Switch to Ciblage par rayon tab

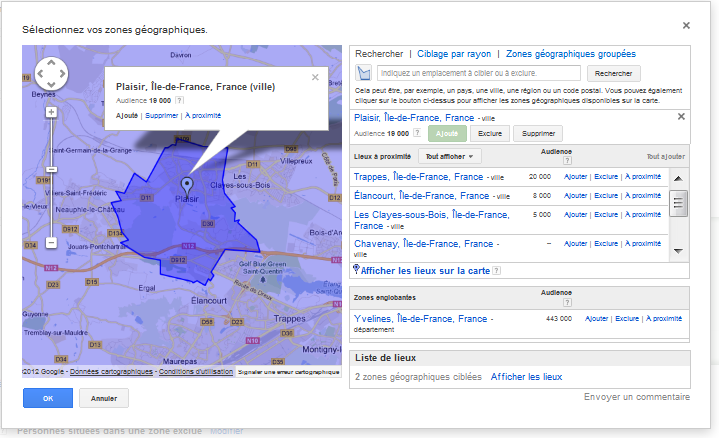point(454,54)
